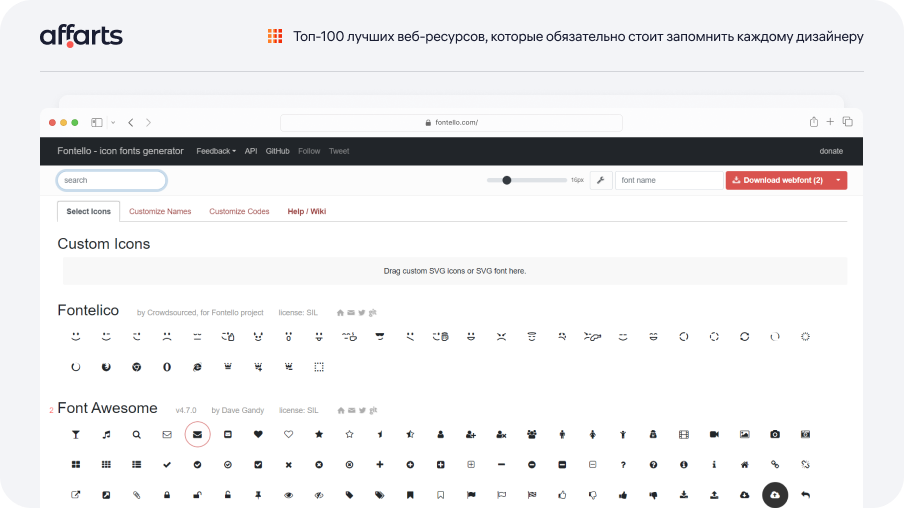Select the plain plus sign icon
904x508 pixels.
tap(380, 465)
